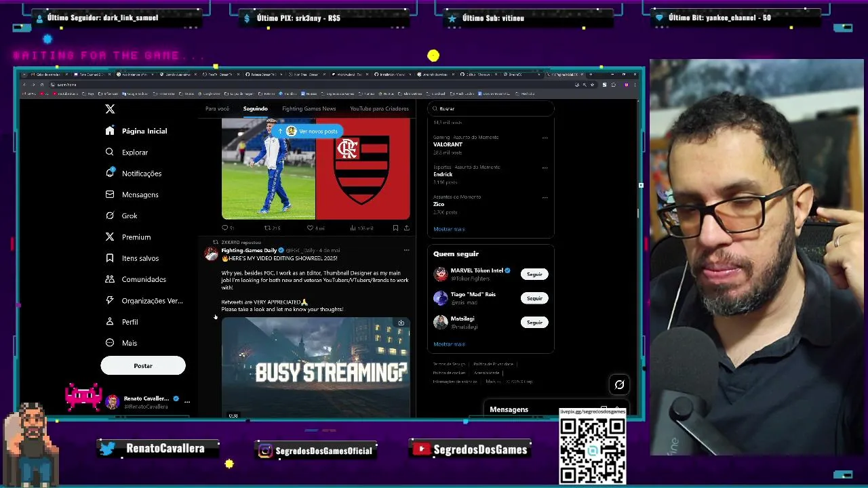Follow Tiago "Mad" Reis
Image resolution: width=868 pixels, height=488 pixels.
coord(534,298)
